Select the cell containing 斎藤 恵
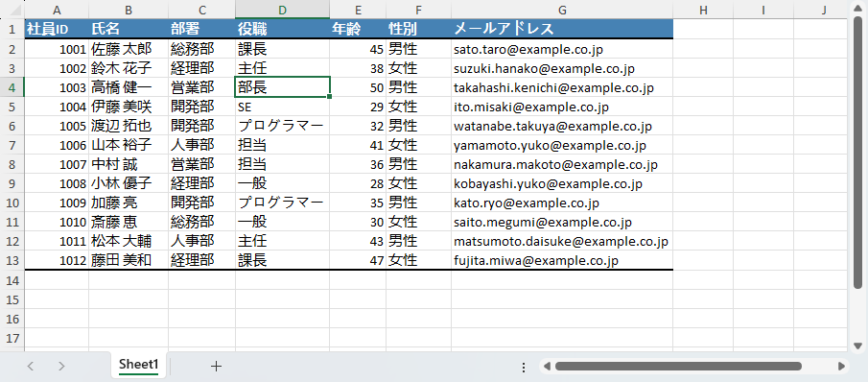This screenshot has width=868, height=382. coord(129,222)
